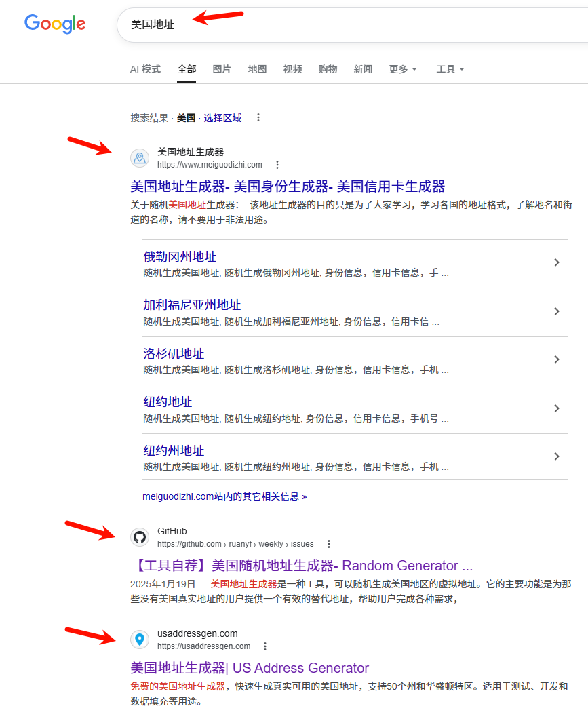Viewport: 588px width, 725px height.
Task: Open the 图片 tab
Action: click(222, 69)
